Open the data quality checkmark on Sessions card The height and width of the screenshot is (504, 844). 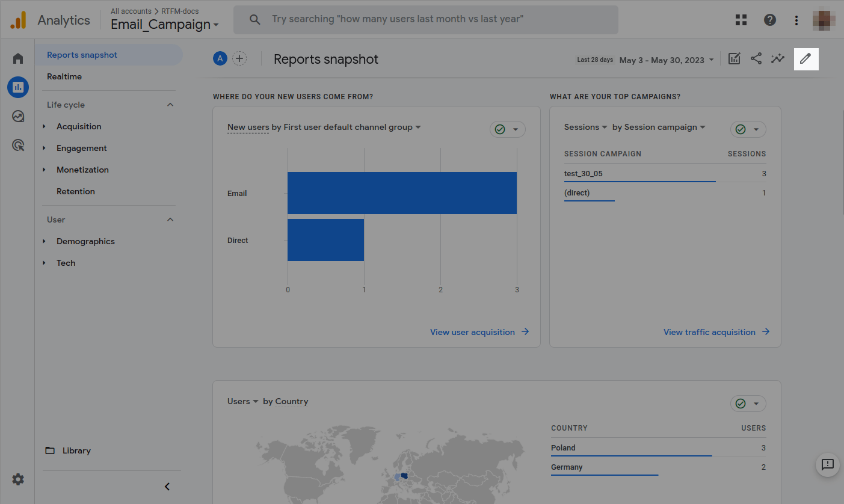tap(748, 129)
